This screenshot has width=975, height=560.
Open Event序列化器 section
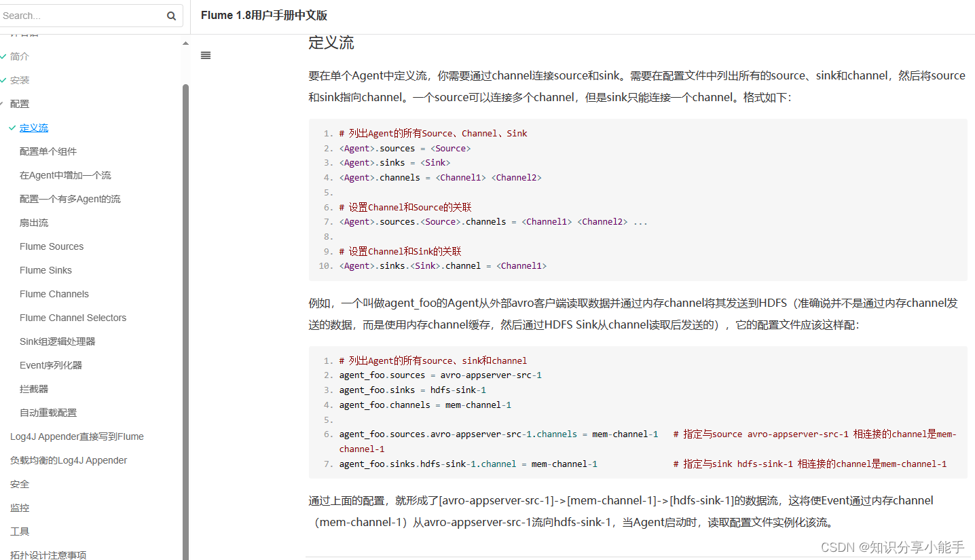coord(51,365)
